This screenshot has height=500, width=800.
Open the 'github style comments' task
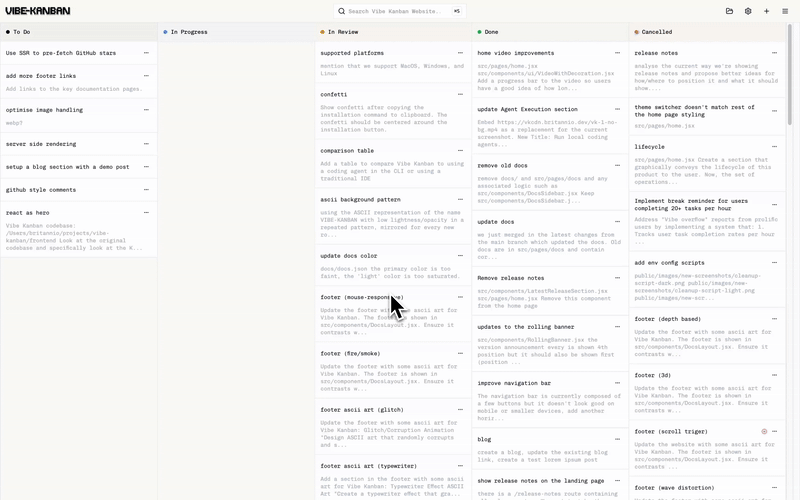pos(79,190)
